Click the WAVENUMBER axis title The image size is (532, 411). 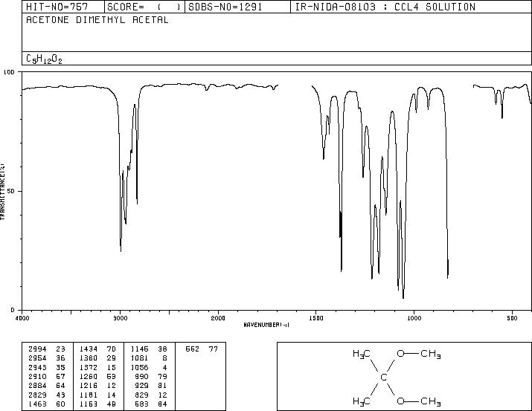266,325
